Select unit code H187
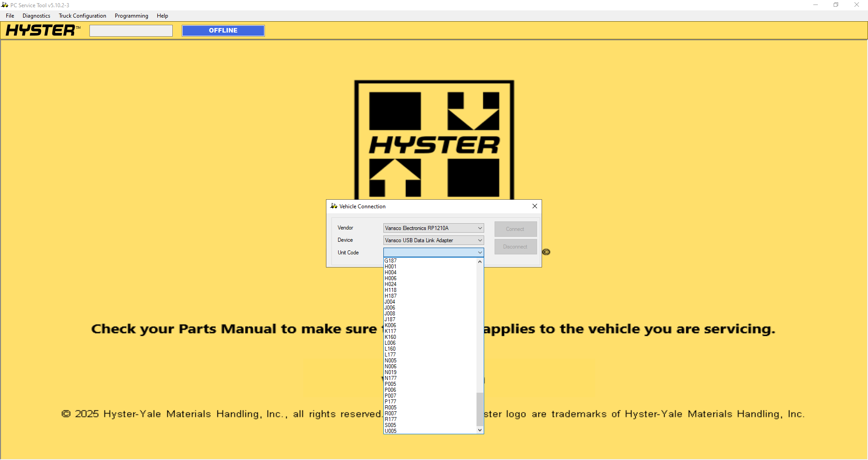Image resolution: width=868 pixels, height=460 pixels. point(430,296)
